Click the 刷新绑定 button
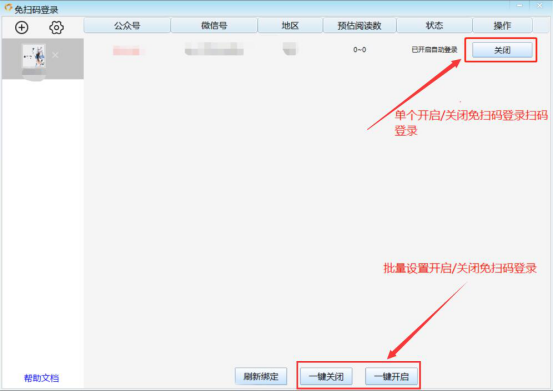Screen dimensions: 553x391 click(261, 376)
